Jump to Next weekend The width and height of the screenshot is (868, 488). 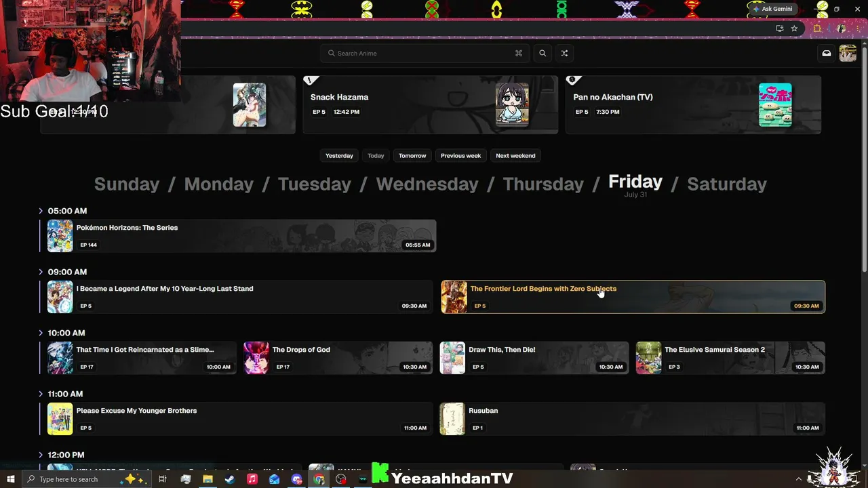click(x=515, y=156)
